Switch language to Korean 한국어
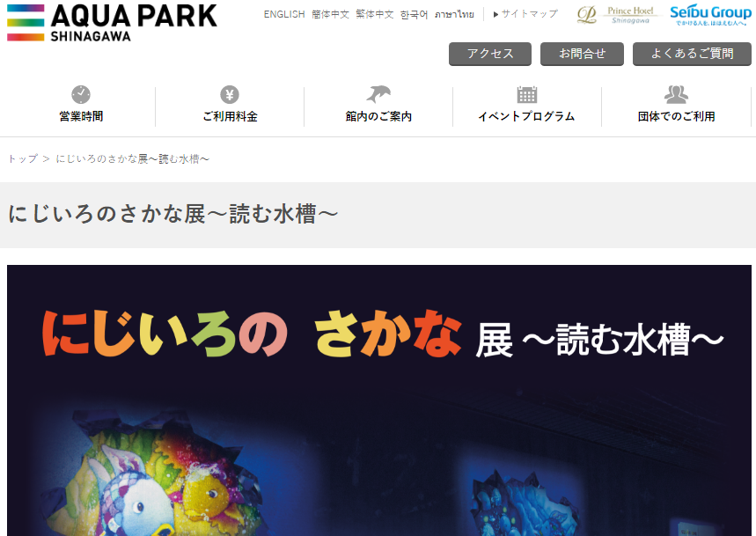This screenshot has height=536, width=756. 415,14
